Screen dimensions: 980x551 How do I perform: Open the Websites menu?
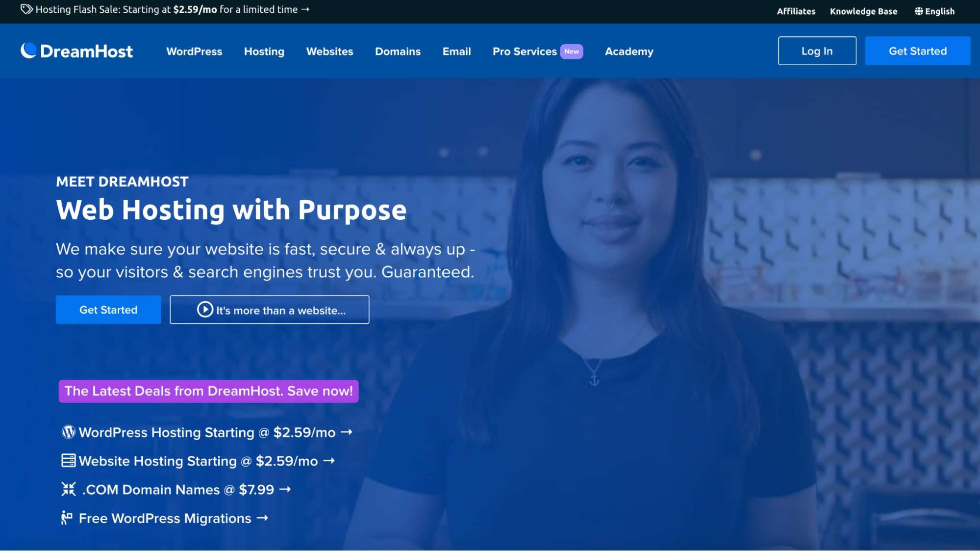329,52
